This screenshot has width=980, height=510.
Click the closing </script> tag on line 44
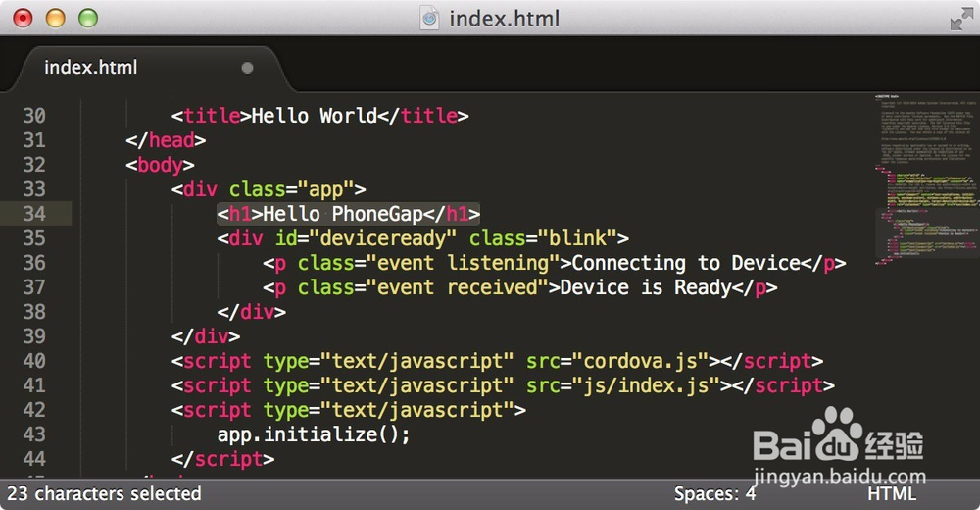tap(223, 459)
